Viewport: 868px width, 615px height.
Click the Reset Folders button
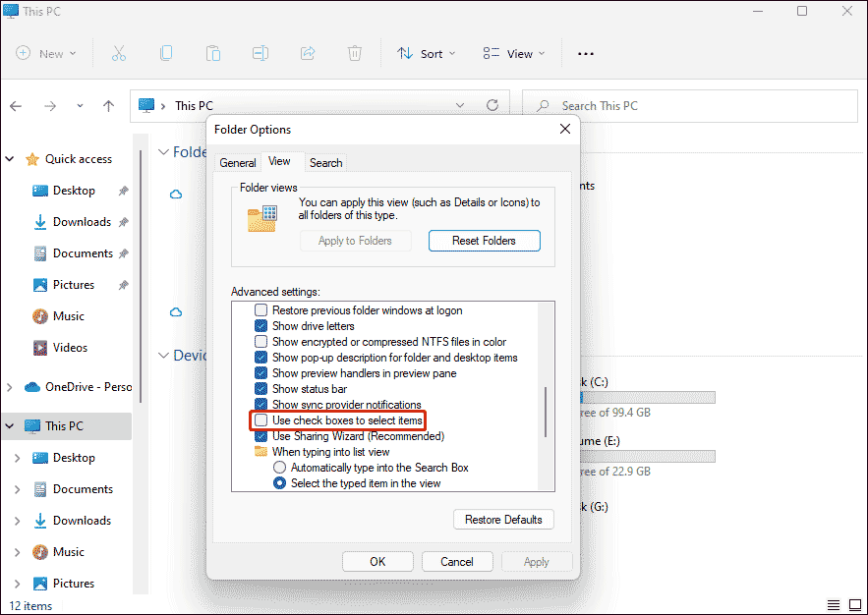click(x=484, y=240)
